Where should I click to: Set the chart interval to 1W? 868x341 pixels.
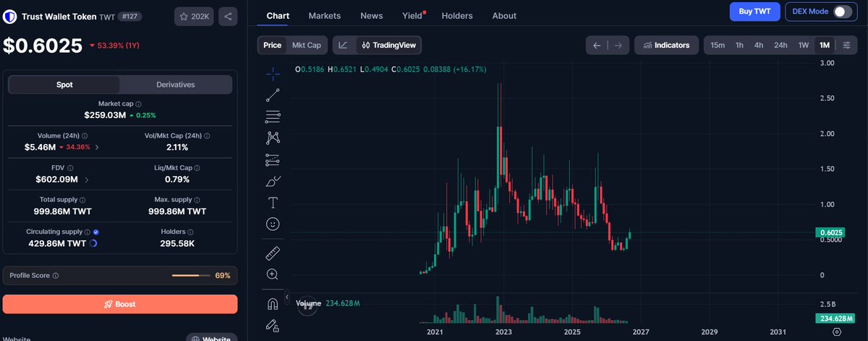click(x=804, y=45)
